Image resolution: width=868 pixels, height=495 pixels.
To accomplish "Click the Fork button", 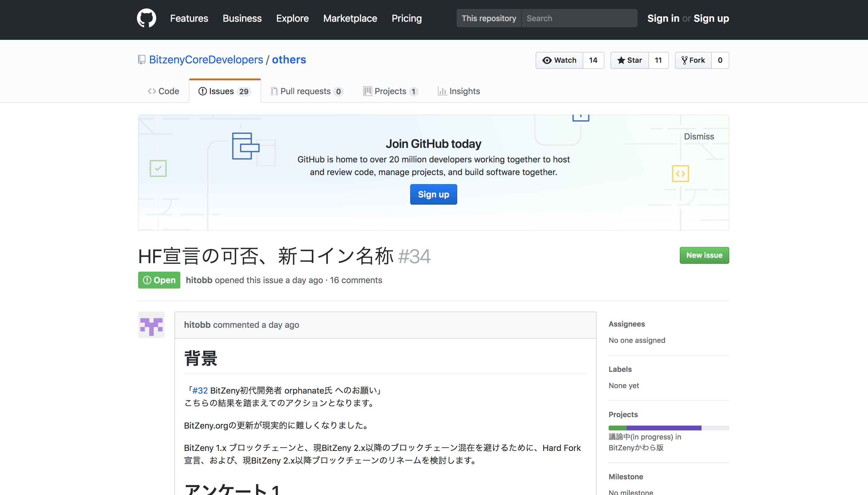I will 693,60.
